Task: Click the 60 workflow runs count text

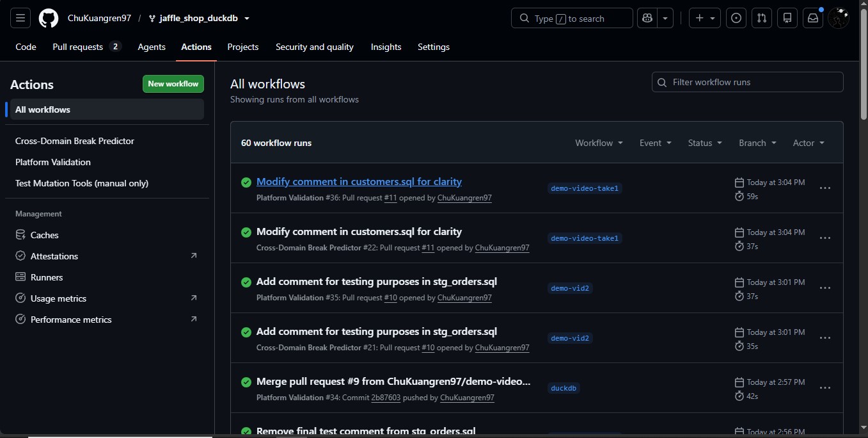Action: click(x=276, y=143)
